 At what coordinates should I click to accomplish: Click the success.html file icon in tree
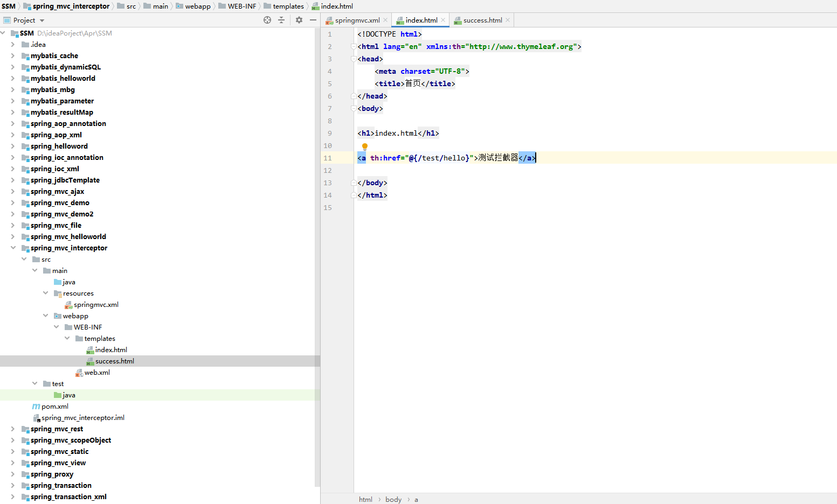pyautogui.click(x=90, y=361)
